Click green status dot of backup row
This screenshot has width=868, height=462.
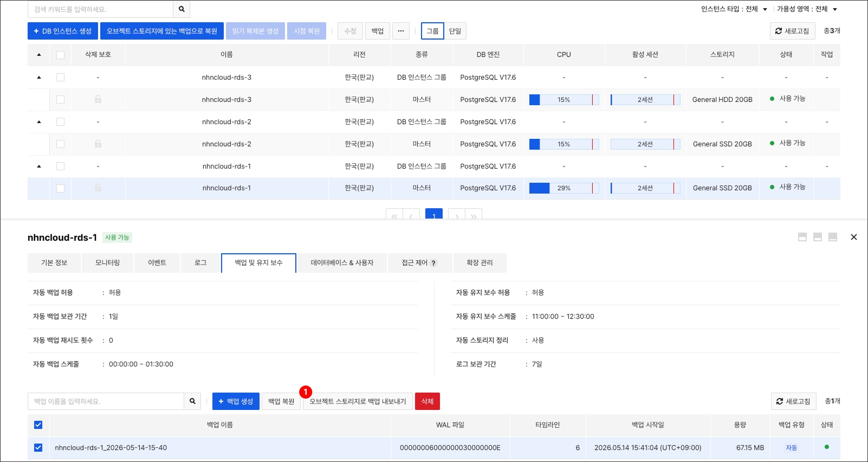pos(827,447)
